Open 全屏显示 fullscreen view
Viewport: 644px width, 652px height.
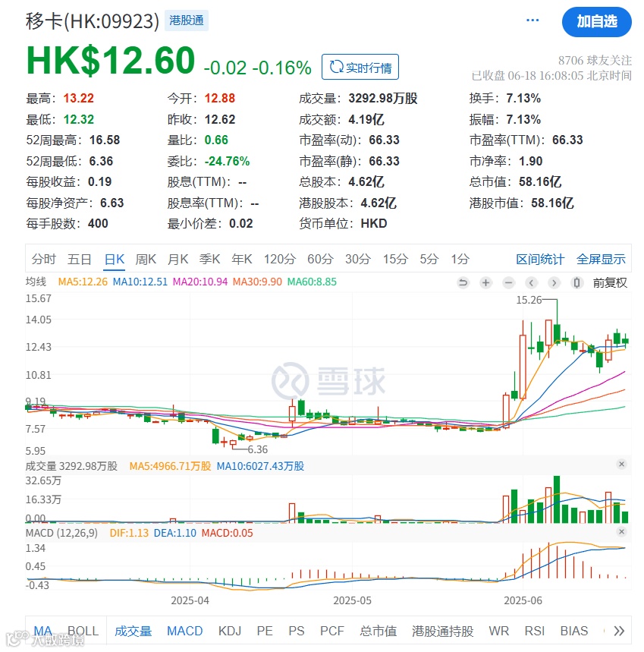601,260
